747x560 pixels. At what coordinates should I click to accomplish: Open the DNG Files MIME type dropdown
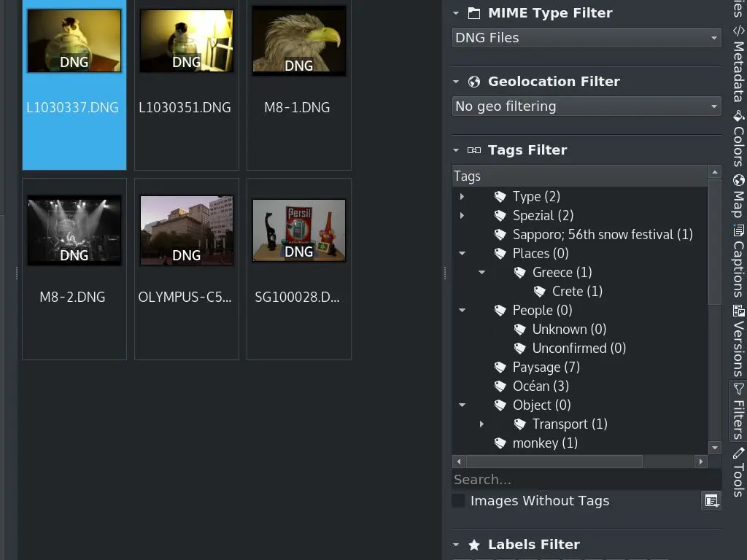click(x=586, y=37)
